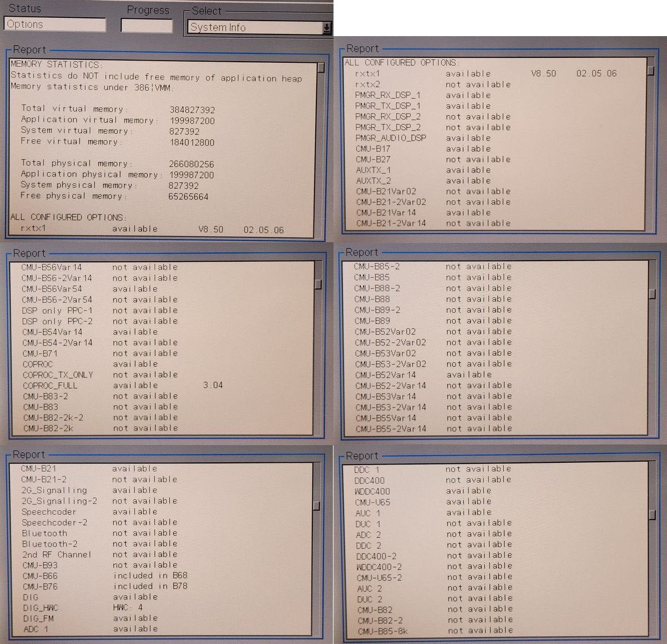Select the COPROC_TX_ONLY option row

pos(100,375)
